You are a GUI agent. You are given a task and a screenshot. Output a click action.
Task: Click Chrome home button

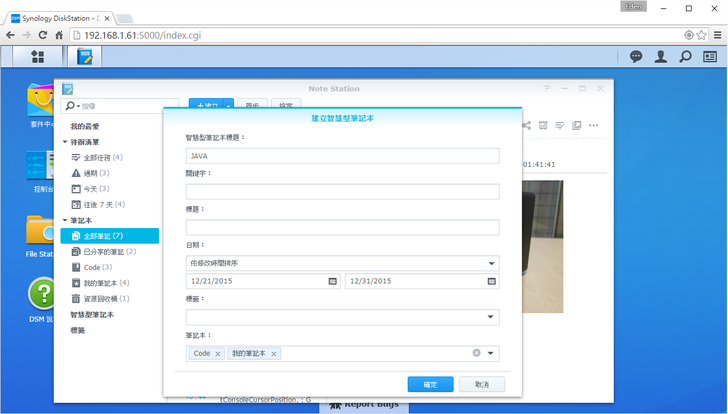(59, 35)
